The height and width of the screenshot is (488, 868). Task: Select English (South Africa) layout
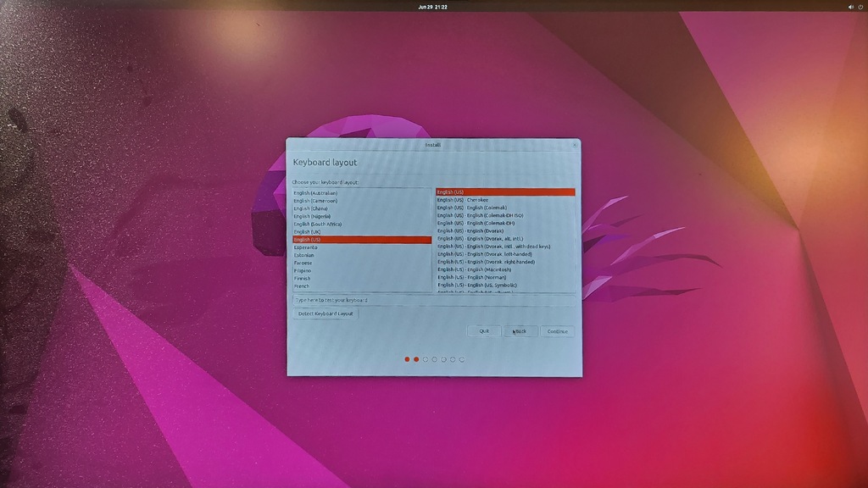(362, 224)
